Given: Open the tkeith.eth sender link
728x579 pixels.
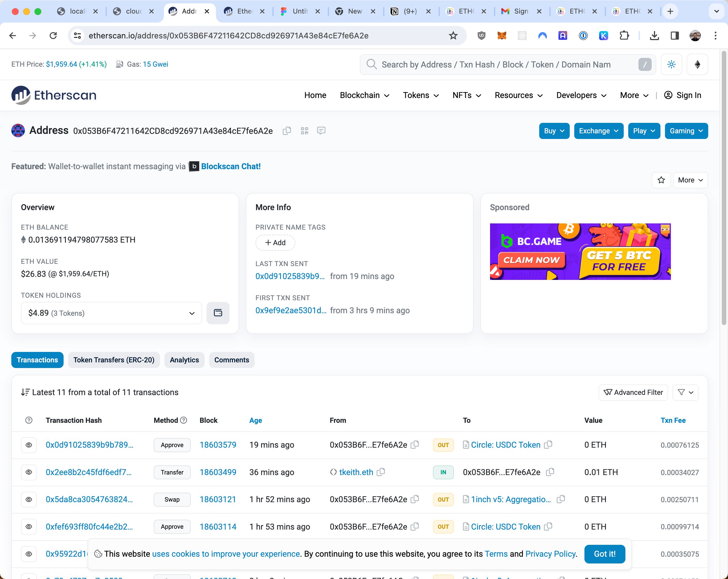Looking at the screenshot, I should click(x=356, y=472).
